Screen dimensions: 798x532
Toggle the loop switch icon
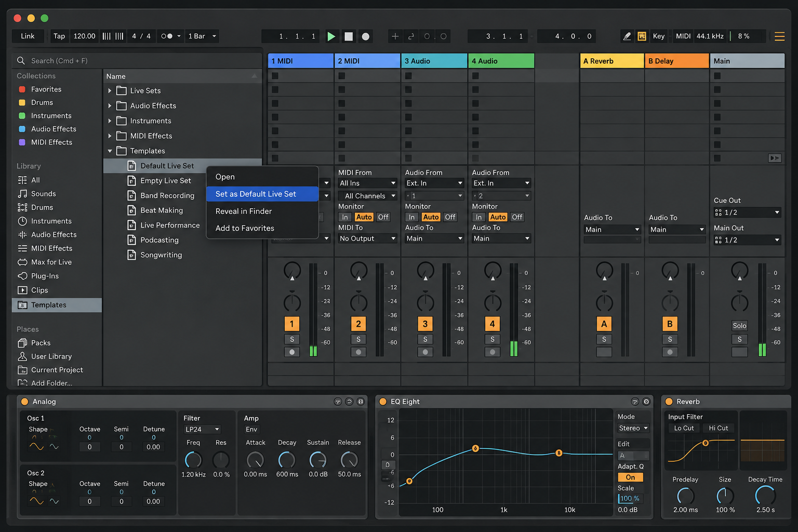tap(411, 36)
